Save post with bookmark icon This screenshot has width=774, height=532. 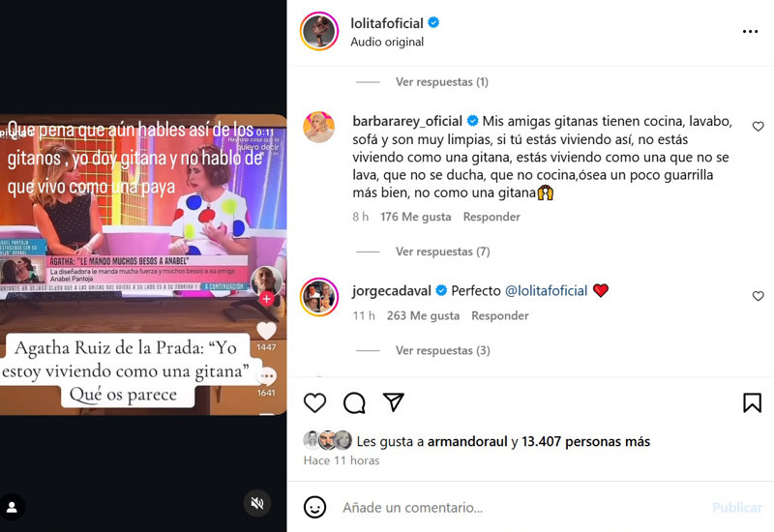[753, 402]
